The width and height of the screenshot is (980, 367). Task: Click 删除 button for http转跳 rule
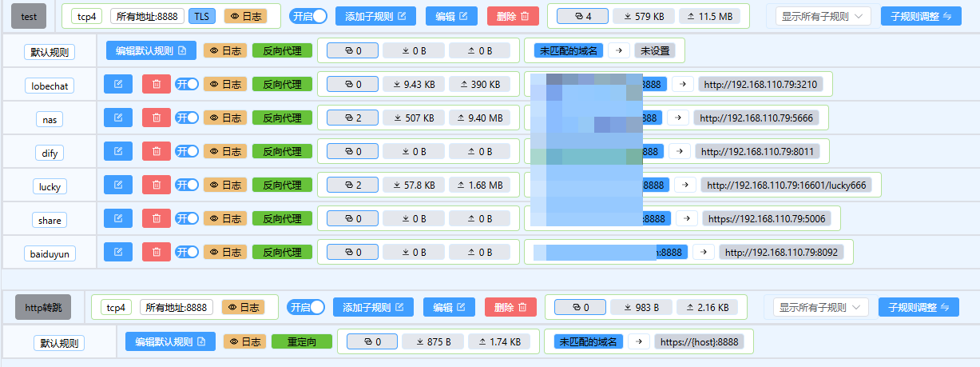(510, 307)
